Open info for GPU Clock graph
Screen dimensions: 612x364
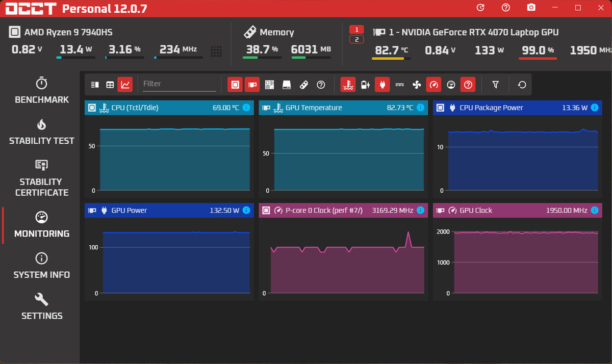595,210
